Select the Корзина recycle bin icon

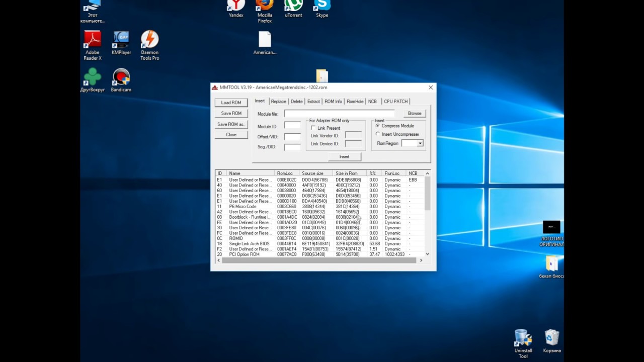(552, 341)
